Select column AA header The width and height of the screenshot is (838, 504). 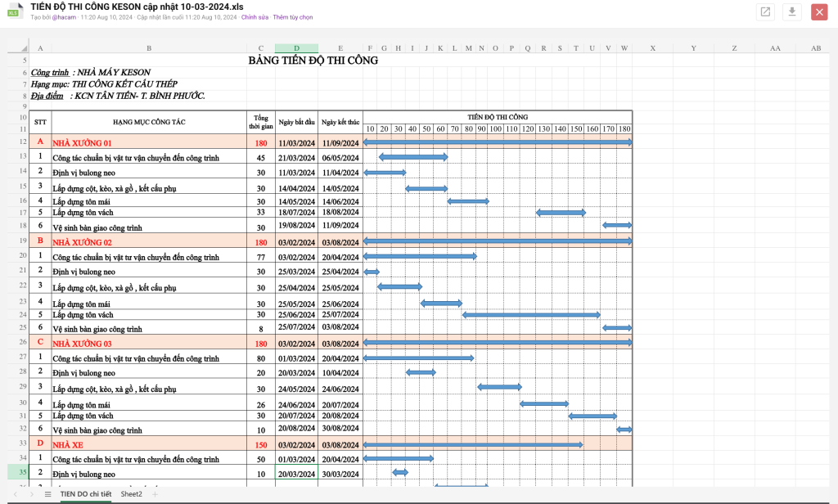point(776,48)
